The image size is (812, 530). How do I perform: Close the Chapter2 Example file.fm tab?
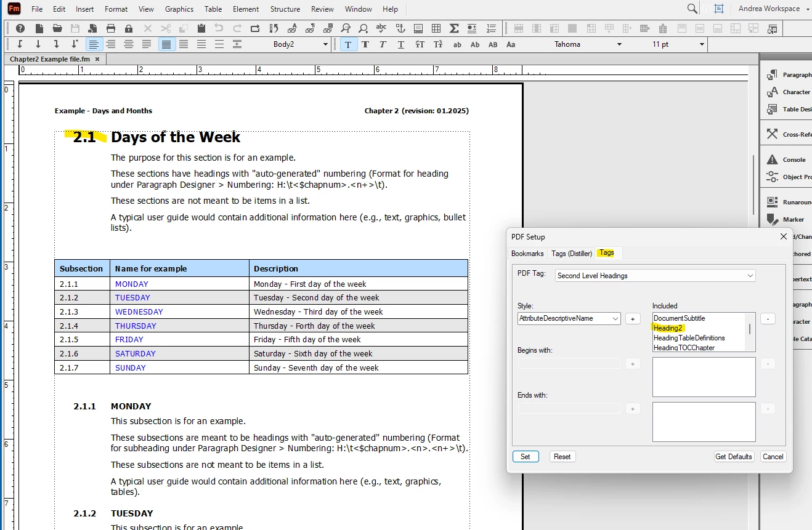point(97,58)
